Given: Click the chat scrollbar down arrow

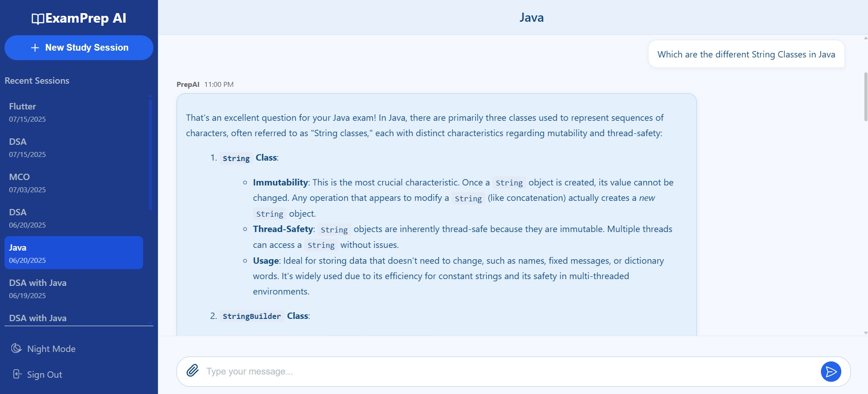Looking at the screenshot, I should point(865,333).
